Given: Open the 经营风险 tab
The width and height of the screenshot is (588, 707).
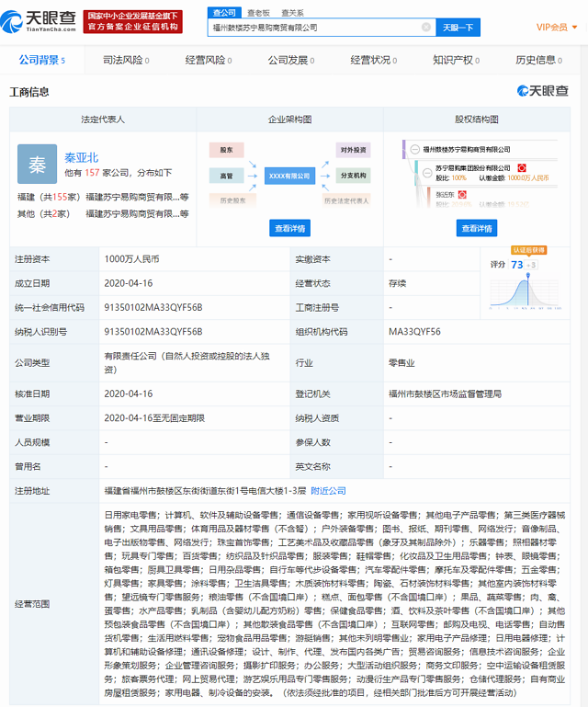Looking at the screenshot, I should coord(209,60).
